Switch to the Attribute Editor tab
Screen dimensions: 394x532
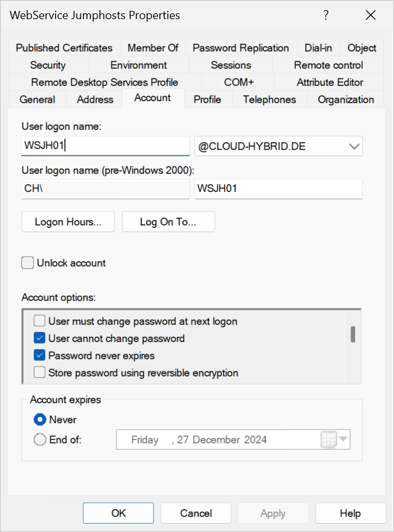[330, 82]
